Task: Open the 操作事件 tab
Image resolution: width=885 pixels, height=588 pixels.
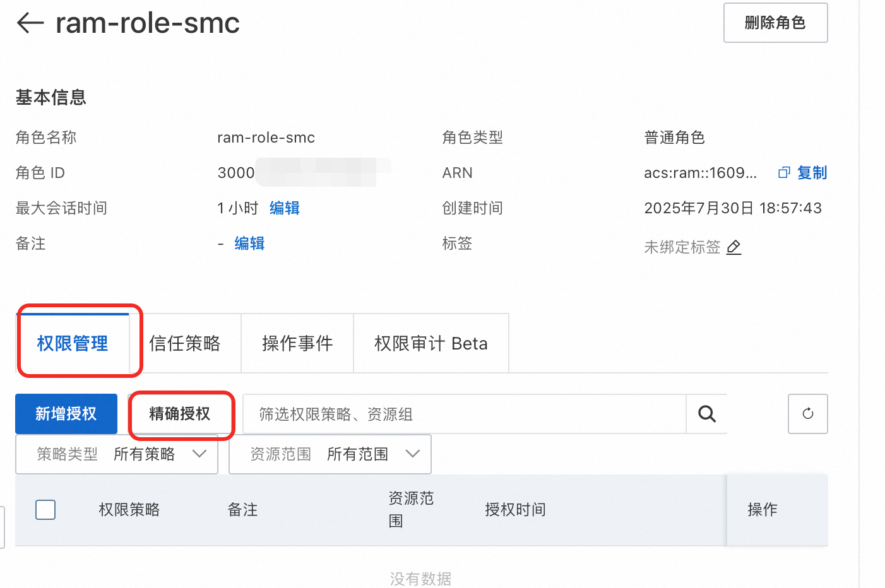Action: point(297,343)
